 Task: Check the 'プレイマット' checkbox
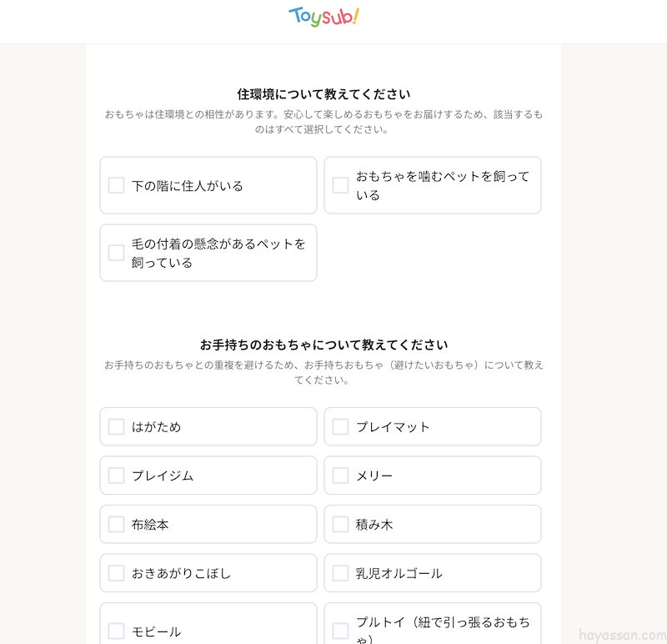pyautogui.click(x=340, y=426)
